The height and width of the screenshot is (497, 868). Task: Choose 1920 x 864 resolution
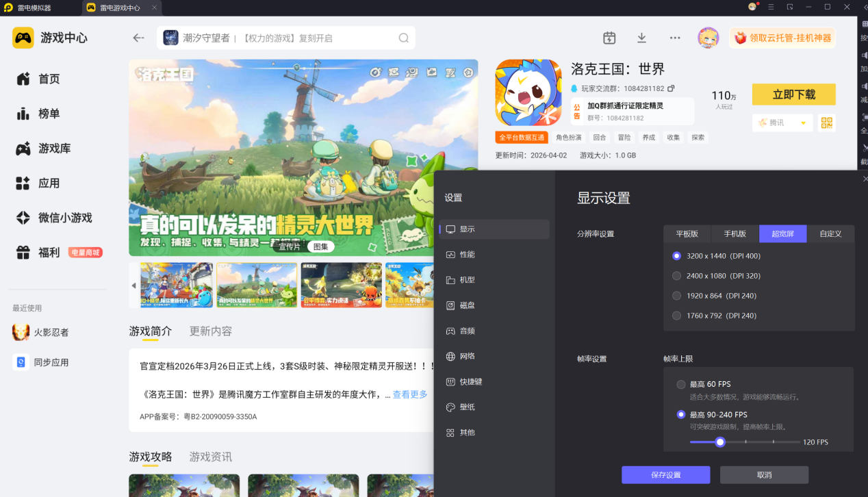(x=713, y=296)
